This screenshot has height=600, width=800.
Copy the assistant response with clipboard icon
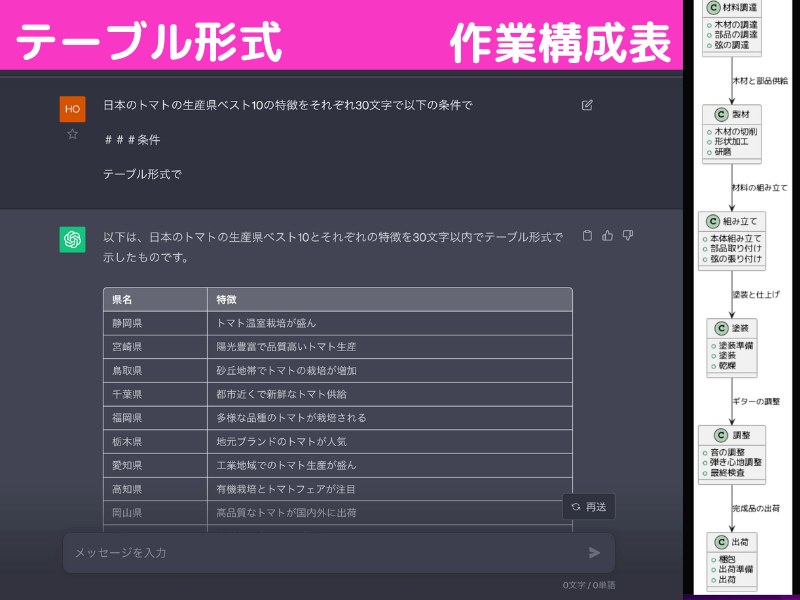[x=587, y=236]
